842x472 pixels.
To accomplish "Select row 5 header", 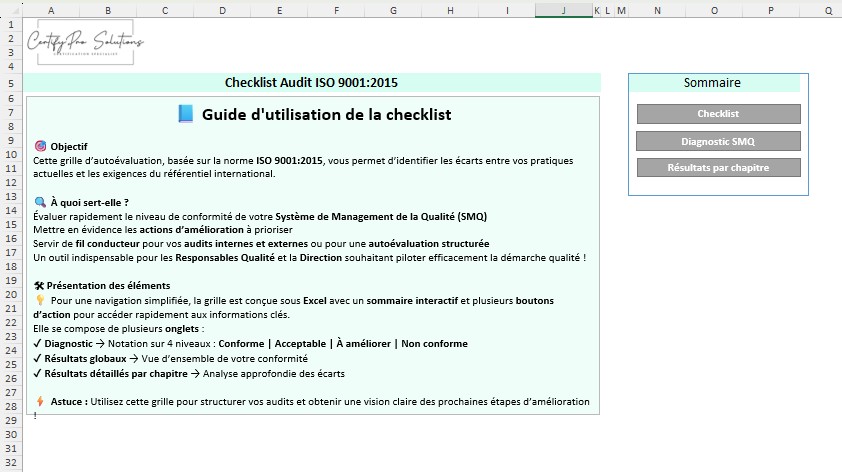I will point(11,83).
